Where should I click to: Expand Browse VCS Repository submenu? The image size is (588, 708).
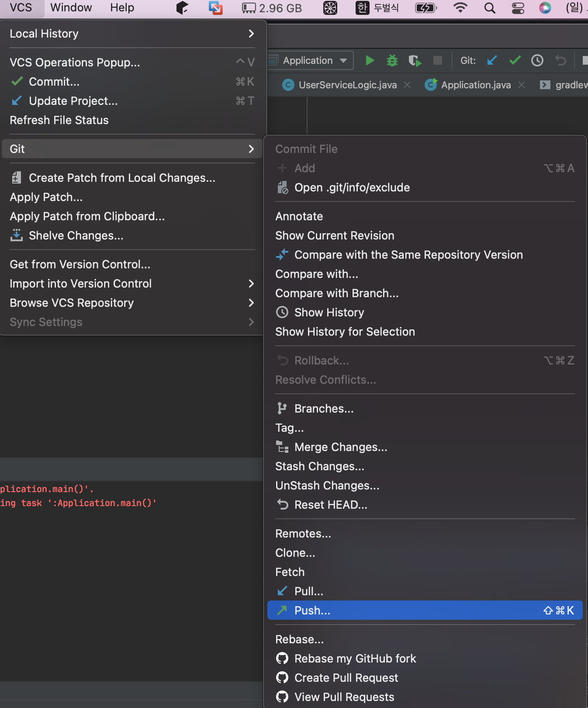(131, 303)
